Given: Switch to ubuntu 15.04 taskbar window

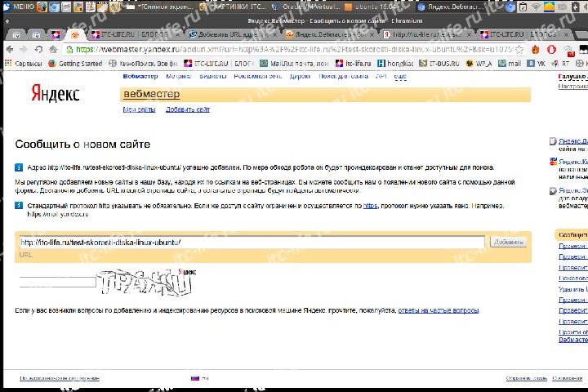Looking at the screenshot, I should [x=376, y=7].
